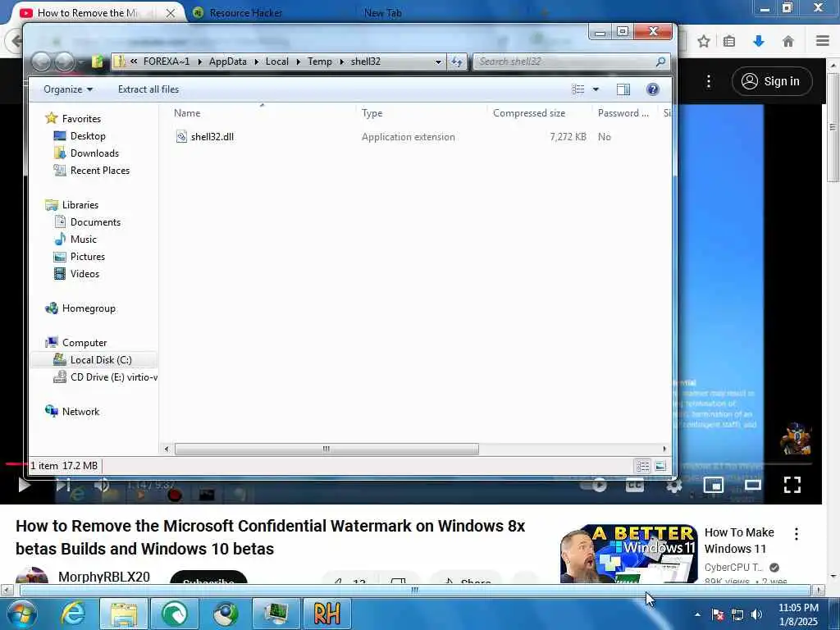
Task: Play the YouTube video
Action: click(x=24, y=485)
